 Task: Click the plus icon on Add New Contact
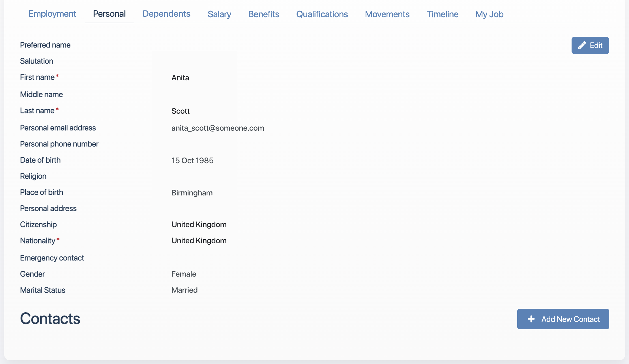click(531, 319)
